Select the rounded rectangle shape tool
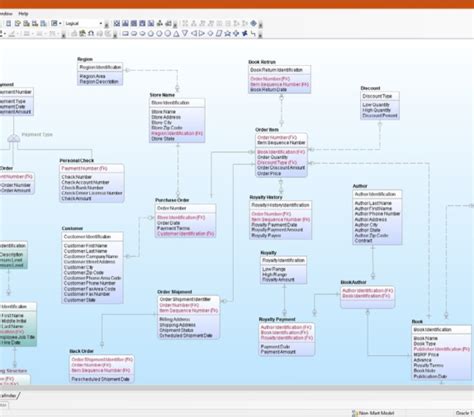474x417 pixels. point(134,33)
